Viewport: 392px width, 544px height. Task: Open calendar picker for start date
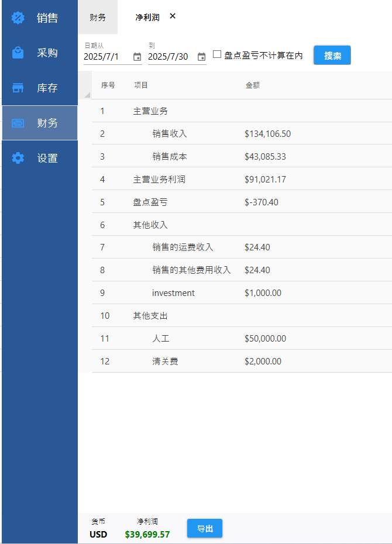tap(137, 57)
